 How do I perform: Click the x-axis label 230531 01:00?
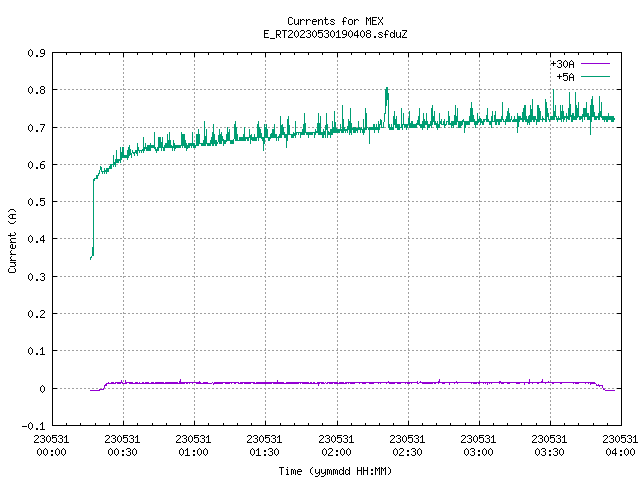click(193, 446)
